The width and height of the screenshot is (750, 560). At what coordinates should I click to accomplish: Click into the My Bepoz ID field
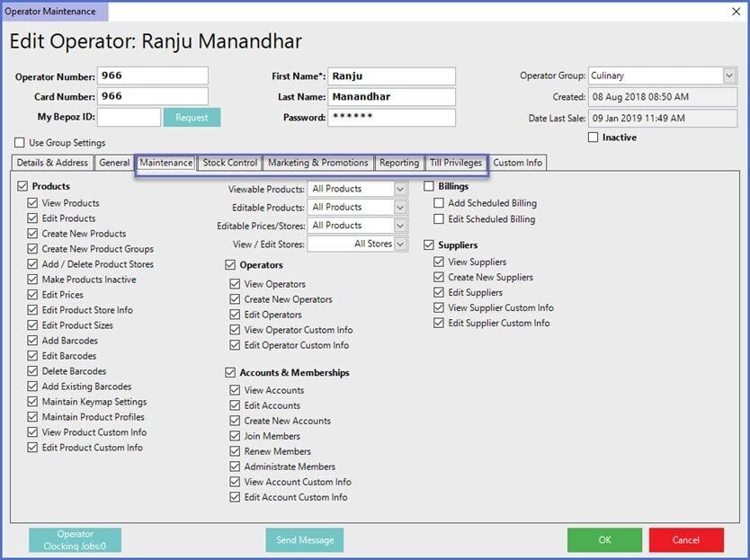coord(129,118)
